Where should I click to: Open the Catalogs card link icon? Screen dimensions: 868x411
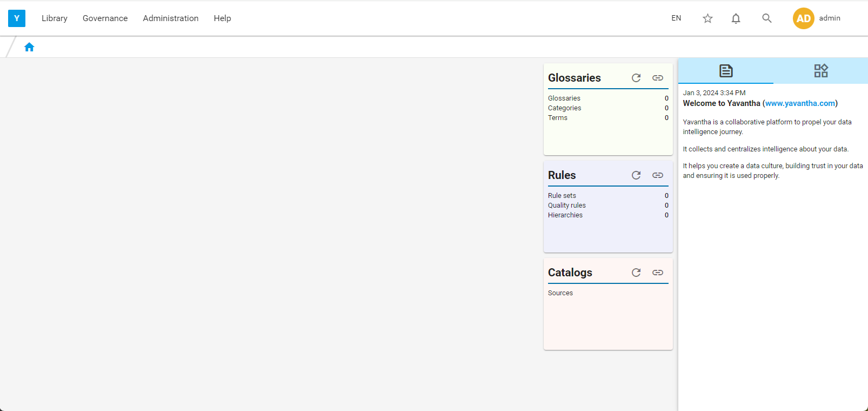point(658,273)
